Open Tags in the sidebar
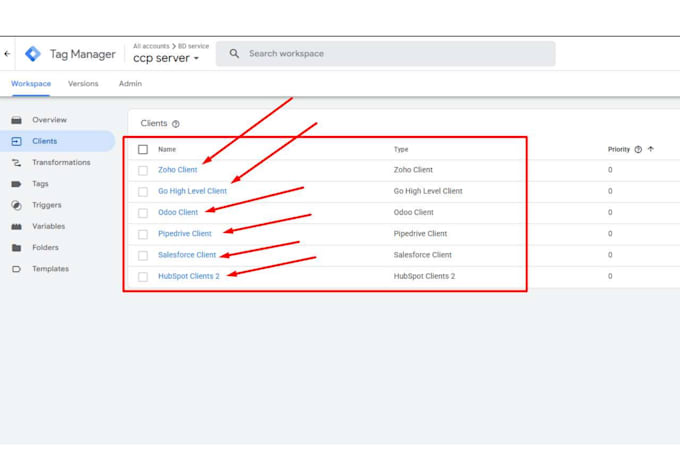Image resolution: width=680 pixels, height=459 pixels. [x=40, y=184]
